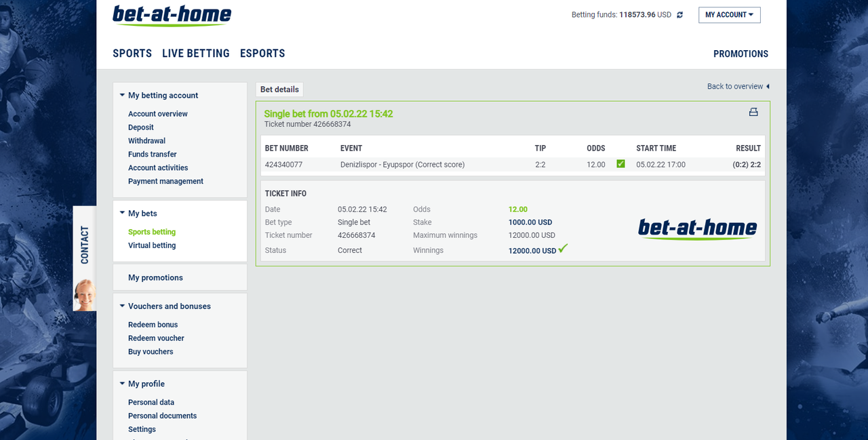Collapse the My profile section

122,384
